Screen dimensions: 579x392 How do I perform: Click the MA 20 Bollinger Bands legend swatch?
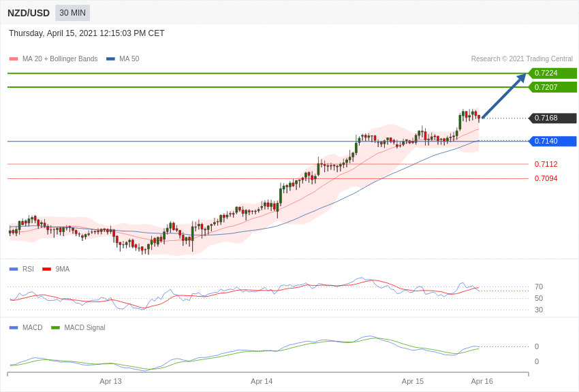coord(14,59)
